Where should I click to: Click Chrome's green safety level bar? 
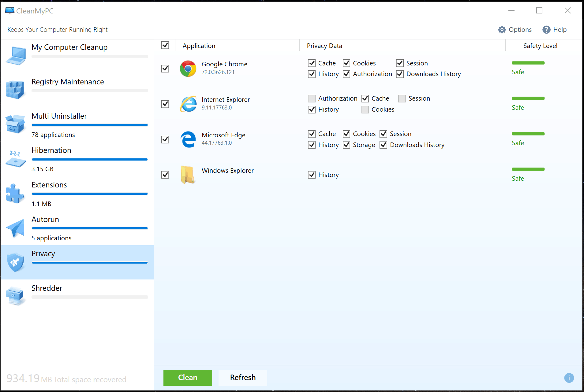(x=528, y=63)
